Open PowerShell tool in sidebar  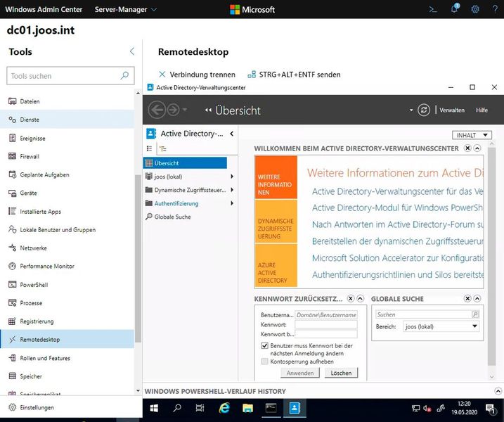pos(67,285)
